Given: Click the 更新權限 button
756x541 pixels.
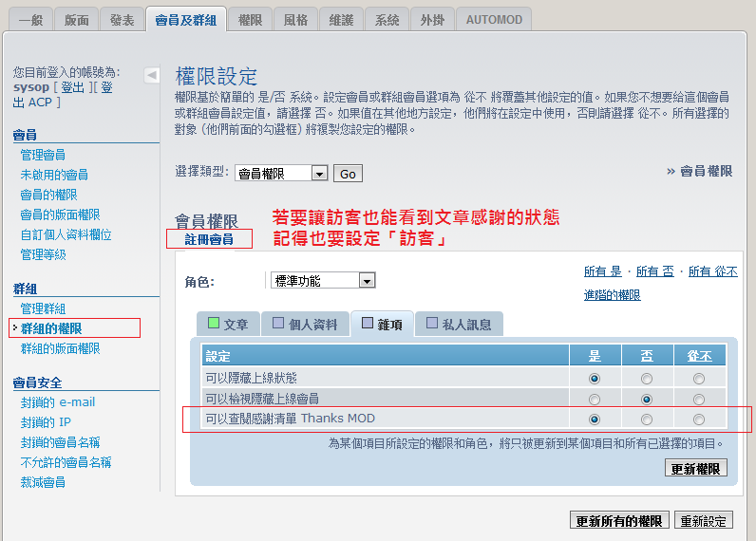Looking at the screenshot, I should point(696,468).
